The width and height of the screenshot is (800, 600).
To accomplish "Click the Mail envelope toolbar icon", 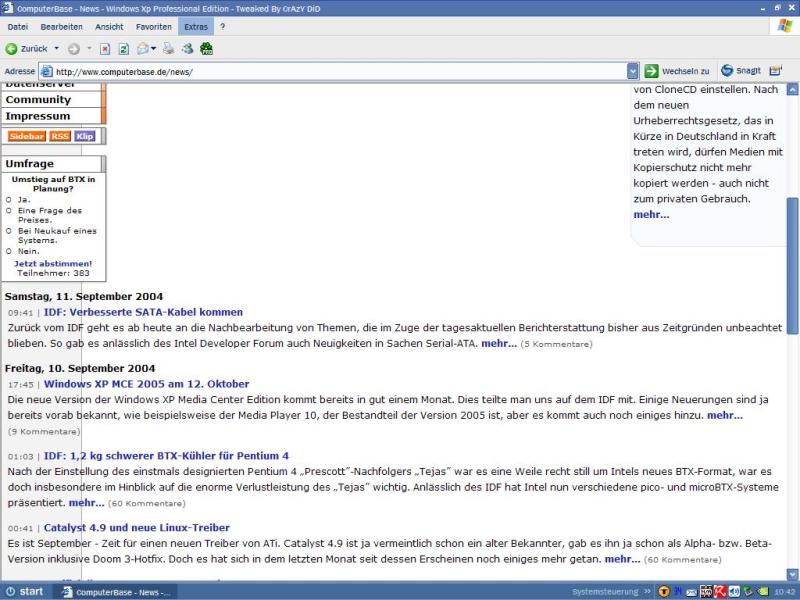I will point(143,49).
